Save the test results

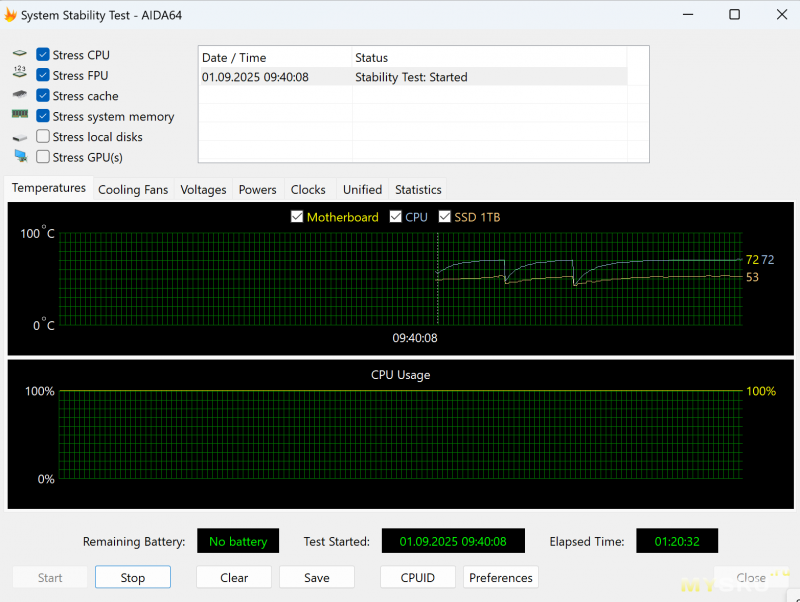[x=317, y=578]
